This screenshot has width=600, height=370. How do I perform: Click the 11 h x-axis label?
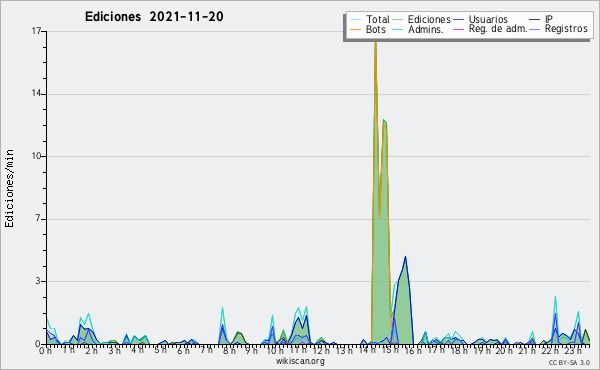click(x=298, y=350)
